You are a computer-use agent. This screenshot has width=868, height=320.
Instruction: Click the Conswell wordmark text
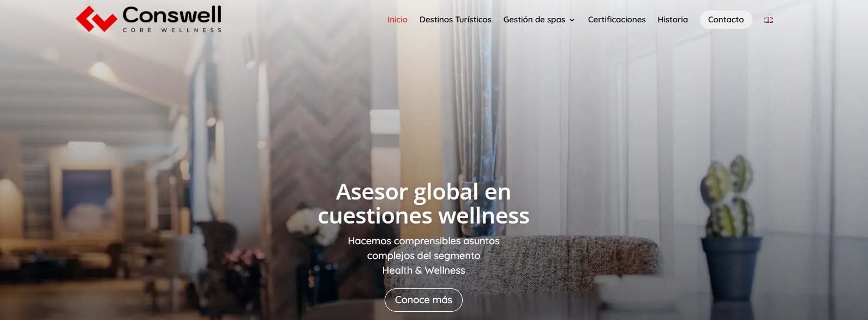(x=172, y=15)
